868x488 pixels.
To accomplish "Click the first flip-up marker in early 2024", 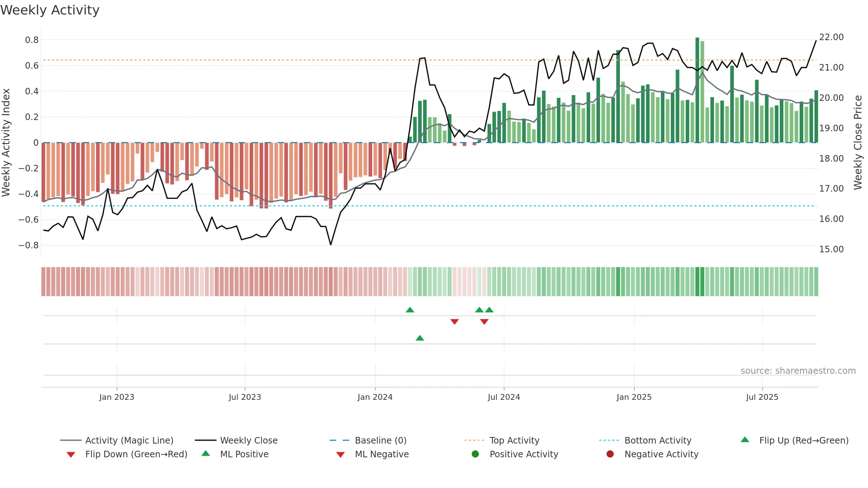I will pyautogui.click(x=410, y=310).
